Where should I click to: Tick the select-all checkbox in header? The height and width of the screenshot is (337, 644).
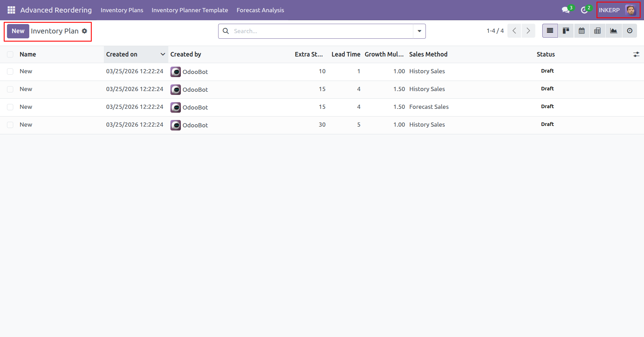10,54
